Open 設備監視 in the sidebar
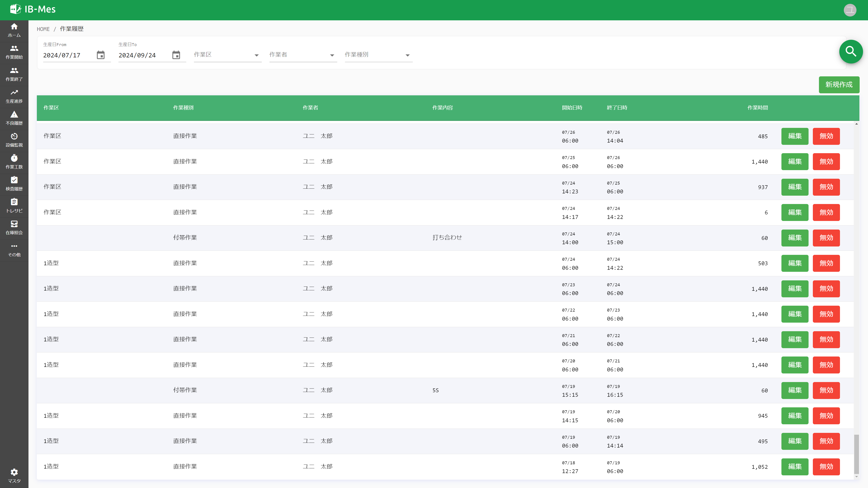Viewport: 868px width, 488px height. click(14, 140)
